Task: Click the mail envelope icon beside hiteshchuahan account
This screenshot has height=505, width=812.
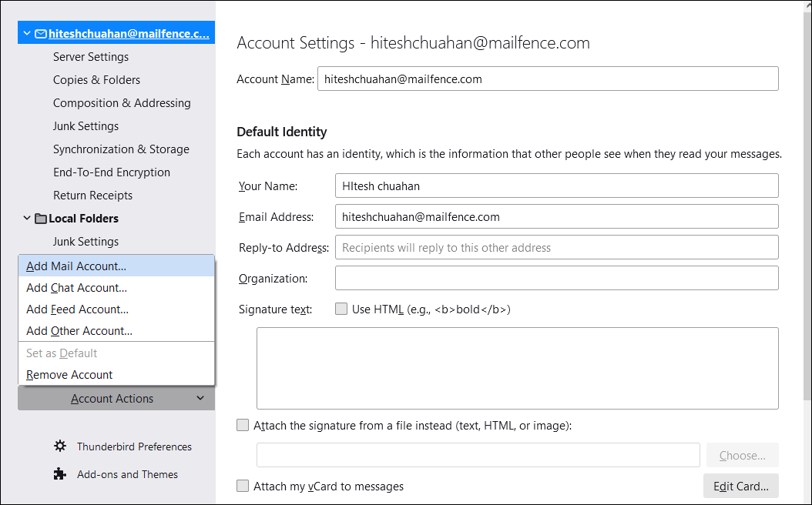Action: coord(40,34)
